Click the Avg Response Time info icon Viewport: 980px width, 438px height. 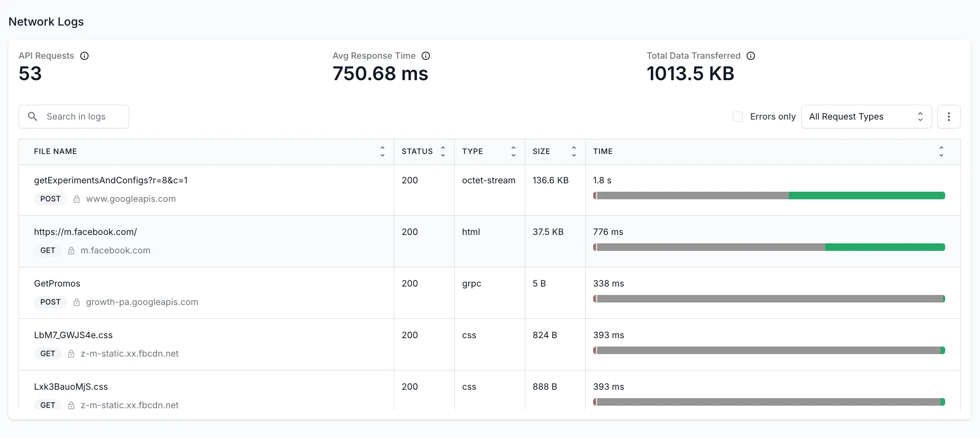[x=426, y=56]
